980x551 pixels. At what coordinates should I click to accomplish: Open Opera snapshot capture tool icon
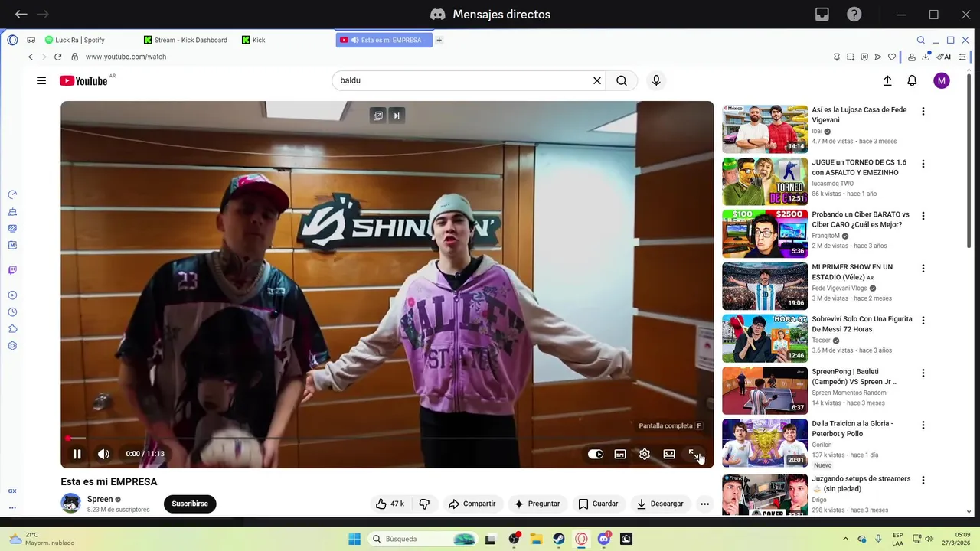pyautogui.click(x=851, y=57)
